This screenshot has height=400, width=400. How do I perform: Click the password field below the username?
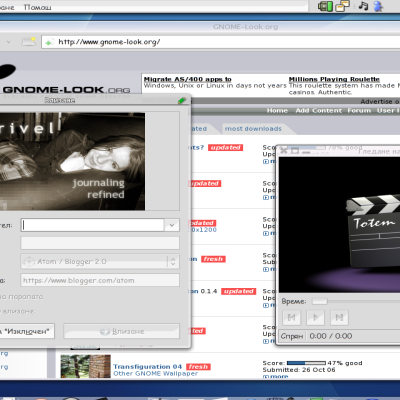coord(100,243)
